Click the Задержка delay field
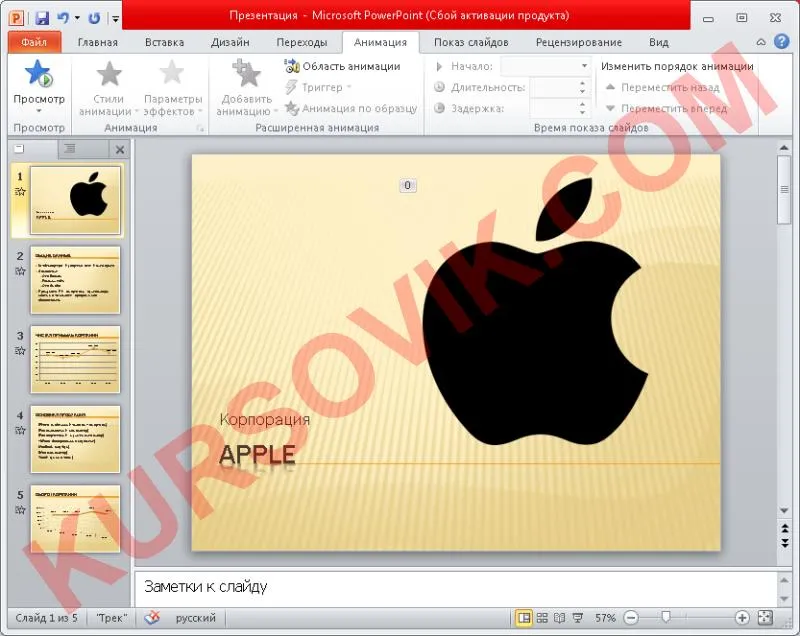The height and width of the screenshot is (636, 800). coord(554,108)
